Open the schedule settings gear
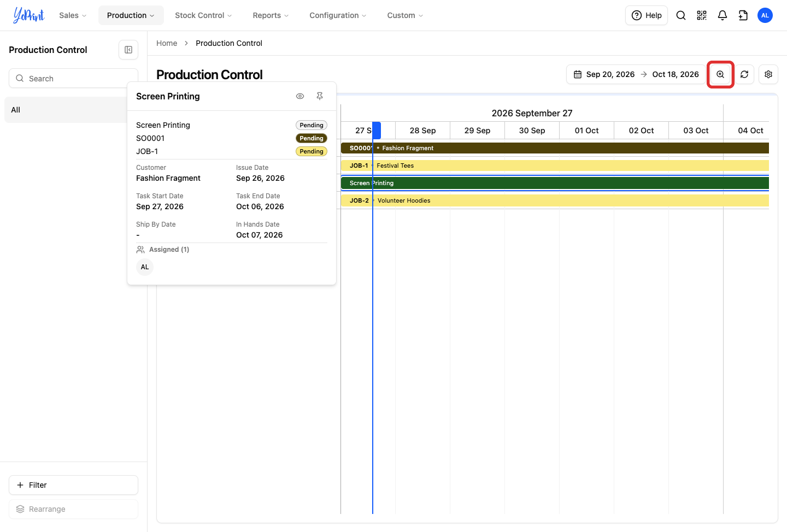The image size is (787, 532). (768, 74)
